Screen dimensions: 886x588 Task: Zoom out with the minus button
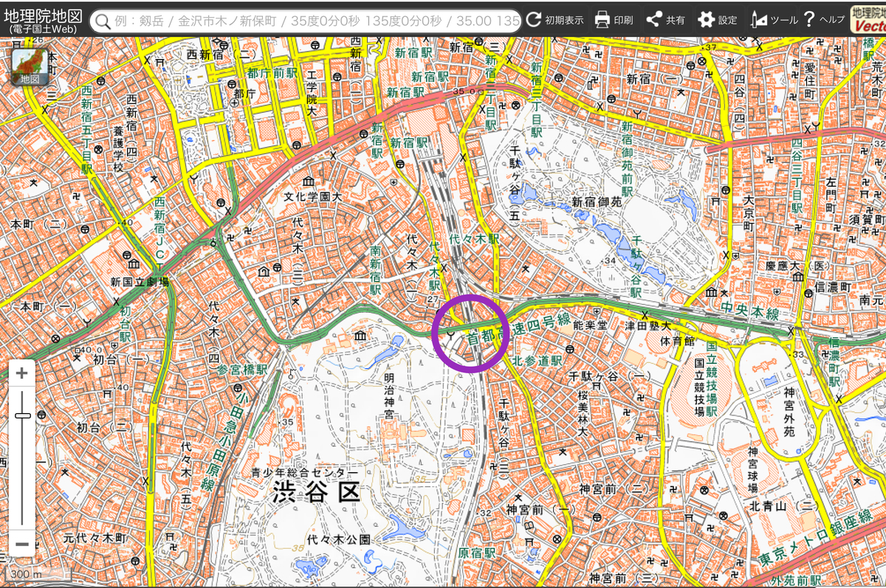(x=22, y=544)
